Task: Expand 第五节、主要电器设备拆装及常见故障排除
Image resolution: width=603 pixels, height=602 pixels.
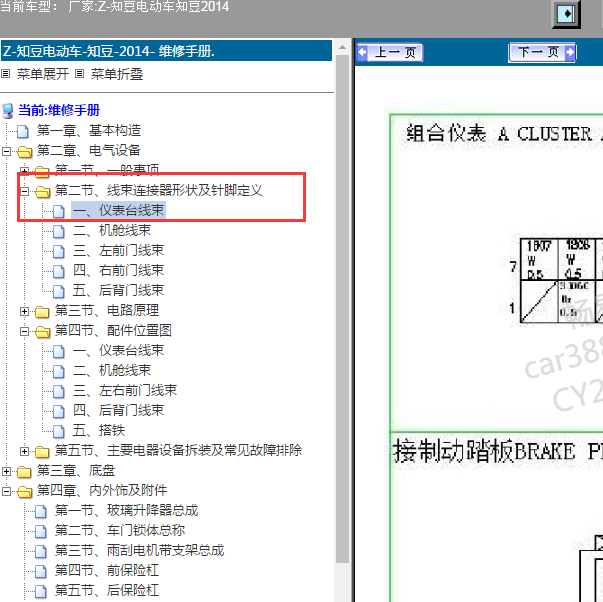Action: (x=25, y=451)
